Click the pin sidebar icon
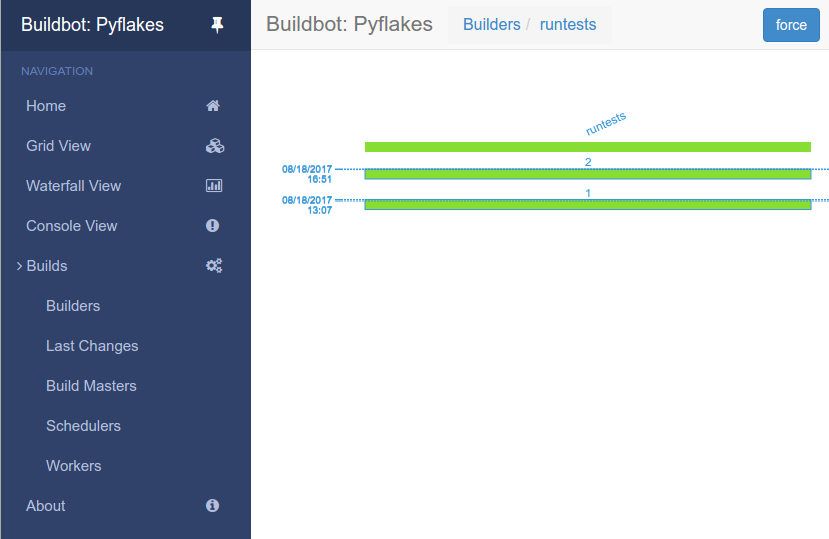The height and width of the screenshot is (539, 829). [217, 25]
